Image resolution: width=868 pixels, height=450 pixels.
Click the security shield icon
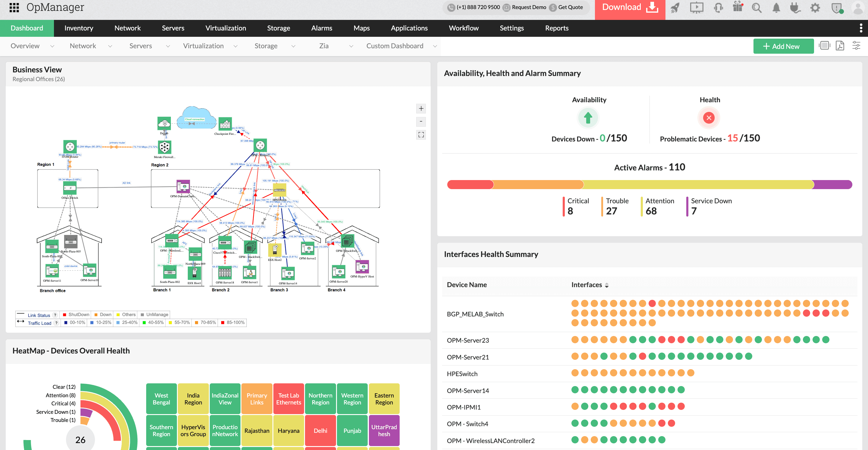(837, 8)
